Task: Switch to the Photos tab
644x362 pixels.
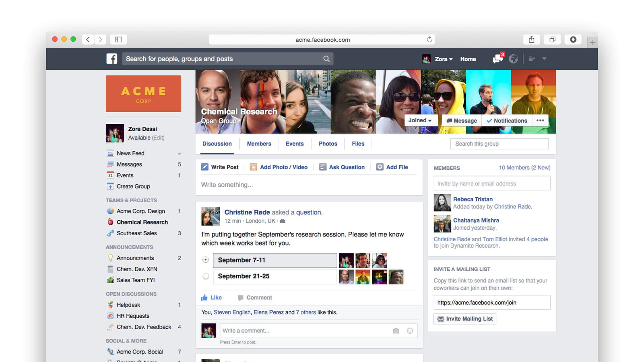Action: pyautogui.click(x=328, y=144)
